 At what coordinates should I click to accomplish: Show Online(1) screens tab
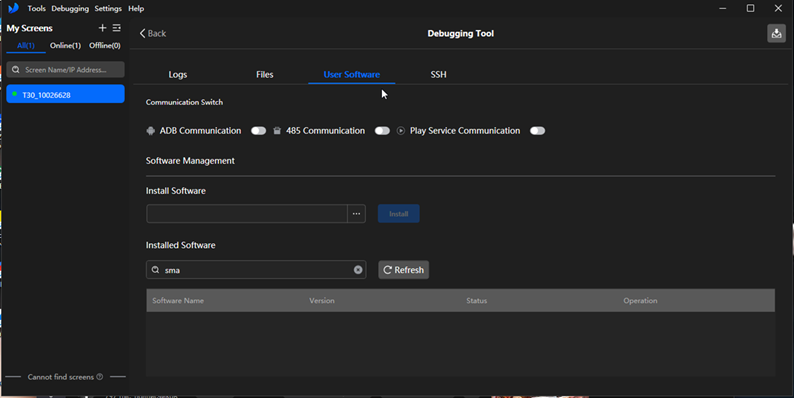(65, 46)
